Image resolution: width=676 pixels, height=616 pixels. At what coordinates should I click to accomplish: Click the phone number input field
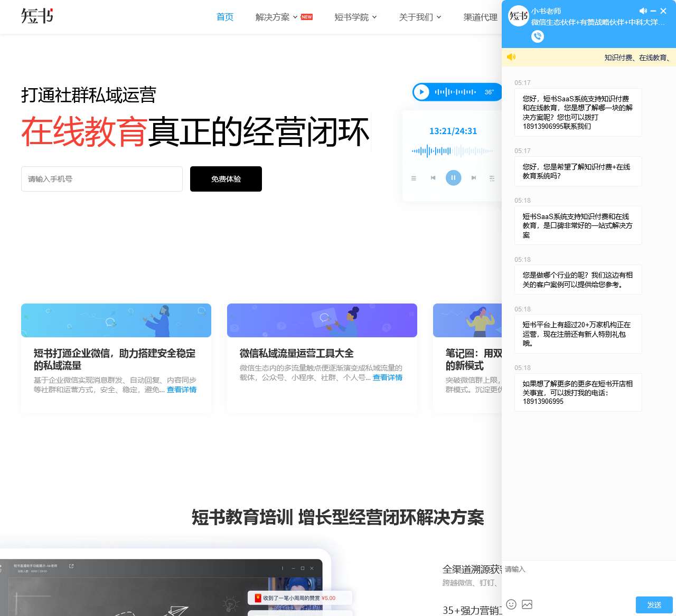coord(102,179)
